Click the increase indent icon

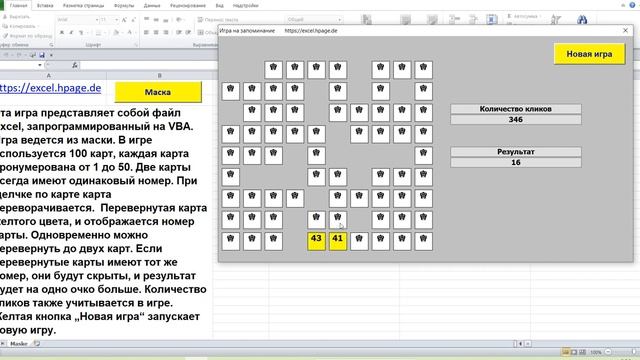[x=188, y=32]
